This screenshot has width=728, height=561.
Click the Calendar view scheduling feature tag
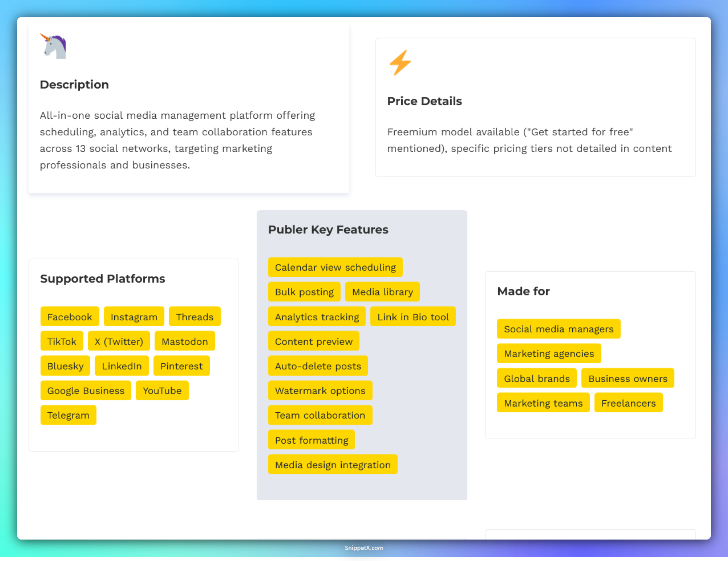point(335,267)
